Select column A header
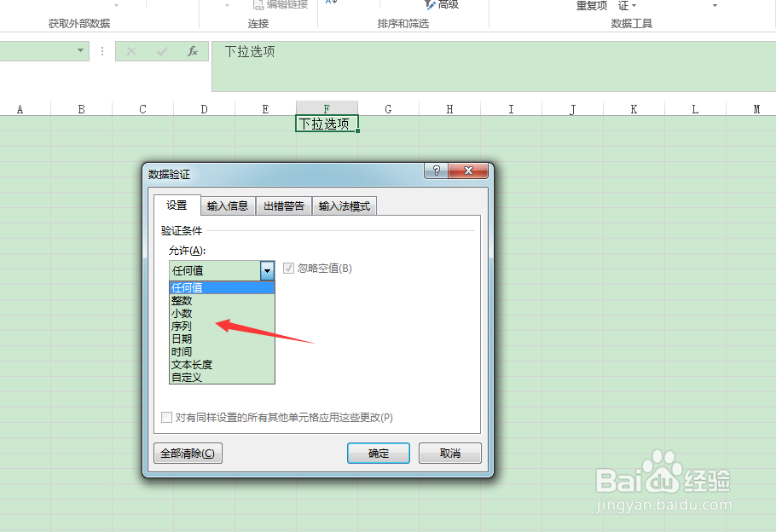 [x=20, y=109]
